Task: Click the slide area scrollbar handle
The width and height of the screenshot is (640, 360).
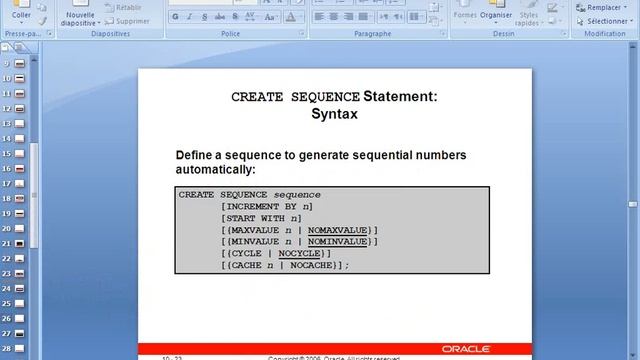Action: click(633, 204)
